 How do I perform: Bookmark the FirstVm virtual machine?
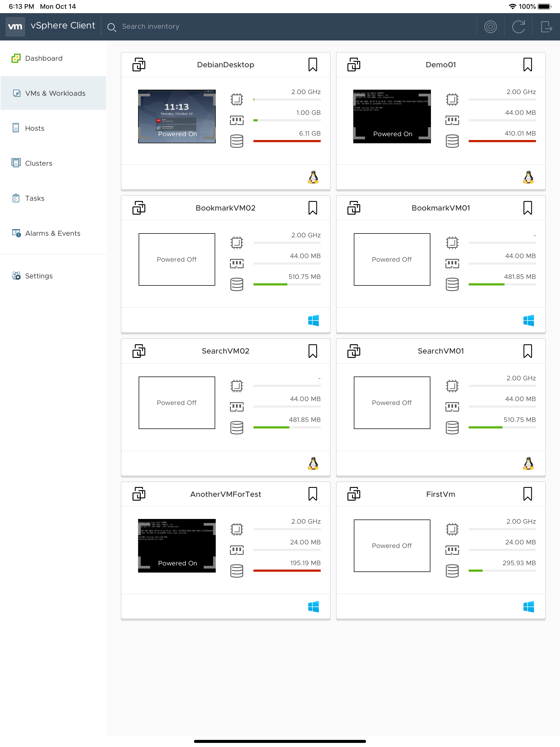[x=527, y=494]
